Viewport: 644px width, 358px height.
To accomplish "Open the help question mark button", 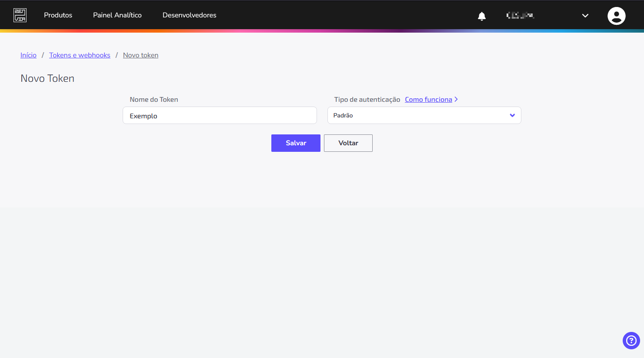I will (x=631, y=341).
